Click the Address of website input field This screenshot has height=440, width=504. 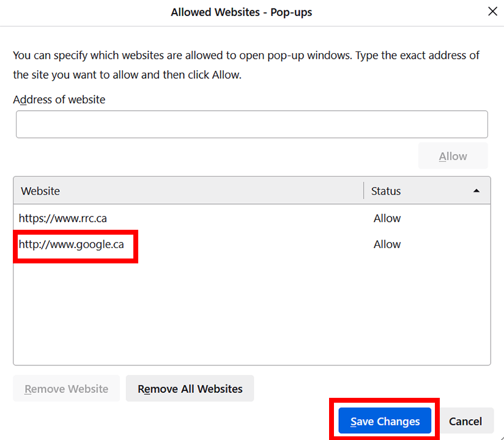pyautogui.click(x=251, y=124)
